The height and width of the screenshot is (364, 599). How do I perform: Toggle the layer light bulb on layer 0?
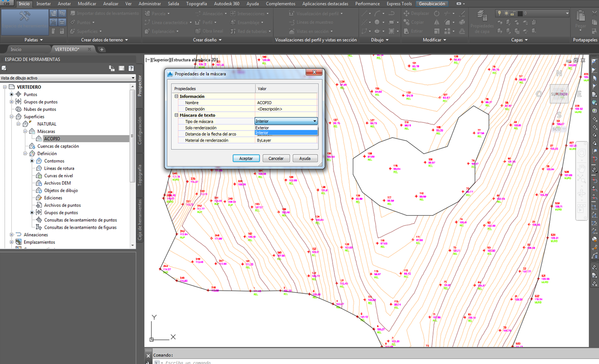[499, 13]
